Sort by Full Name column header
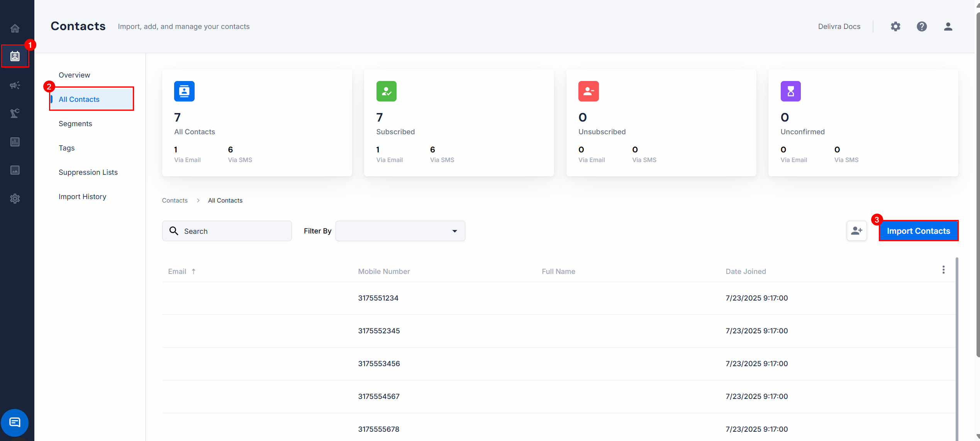Screen dimensions: 980x441 558,271
